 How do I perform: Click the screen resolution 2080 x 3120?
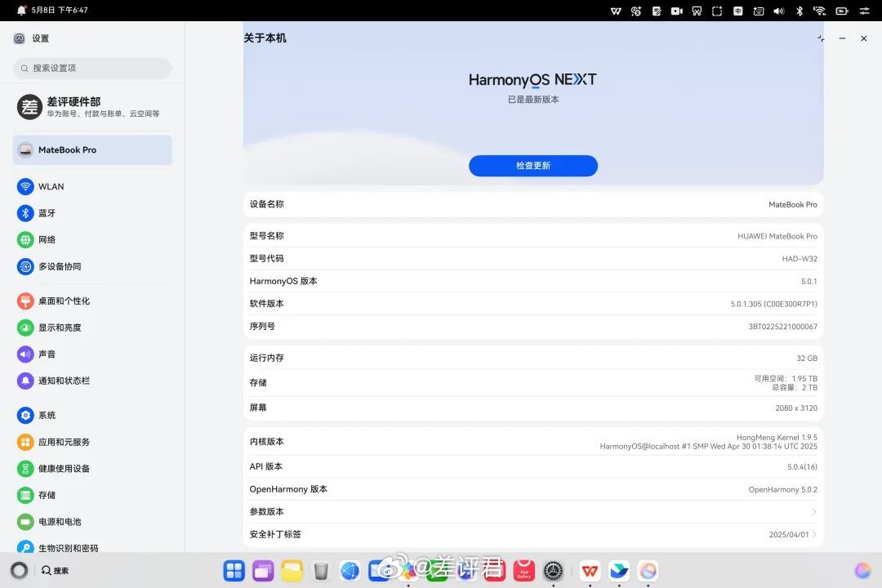(x=796, y=408)
